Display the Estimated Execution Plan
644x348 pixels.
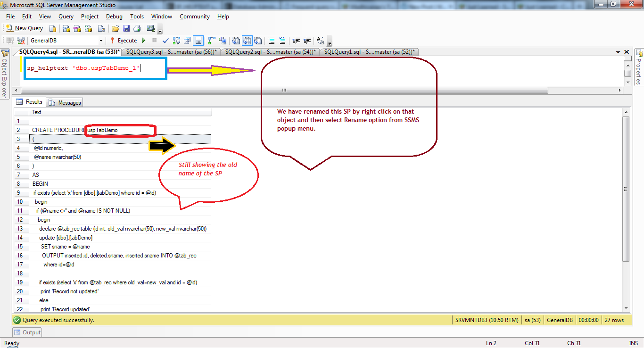click(x=177, y=41)
